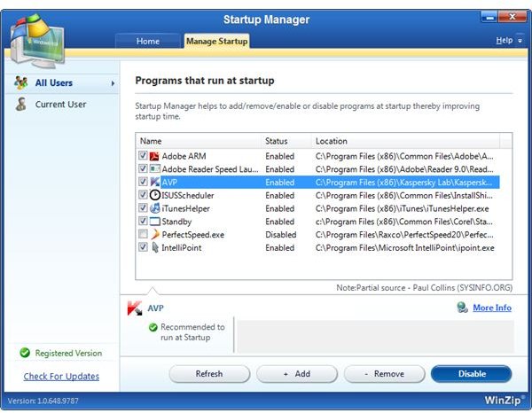Click the Kaspersky Lab location path

pos(403,183)
